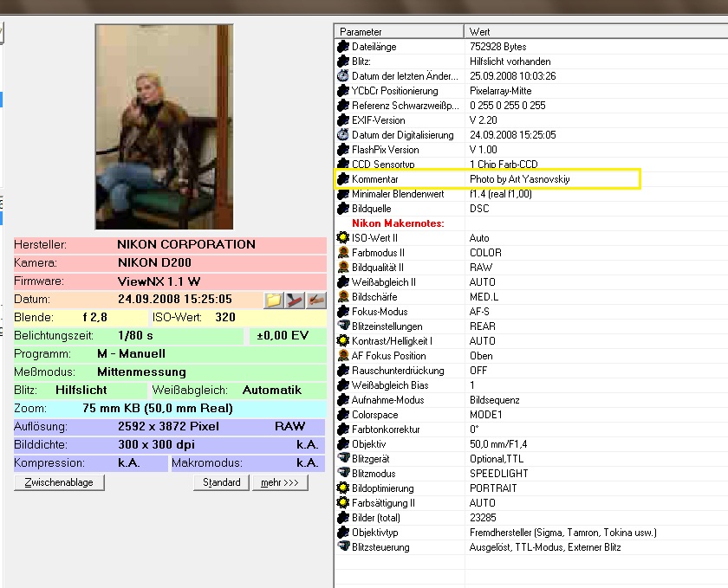Select the Kamera value 'NIKON D200'
The height and width of the screenshot is (588, 728).
click(x=154, y=262)
